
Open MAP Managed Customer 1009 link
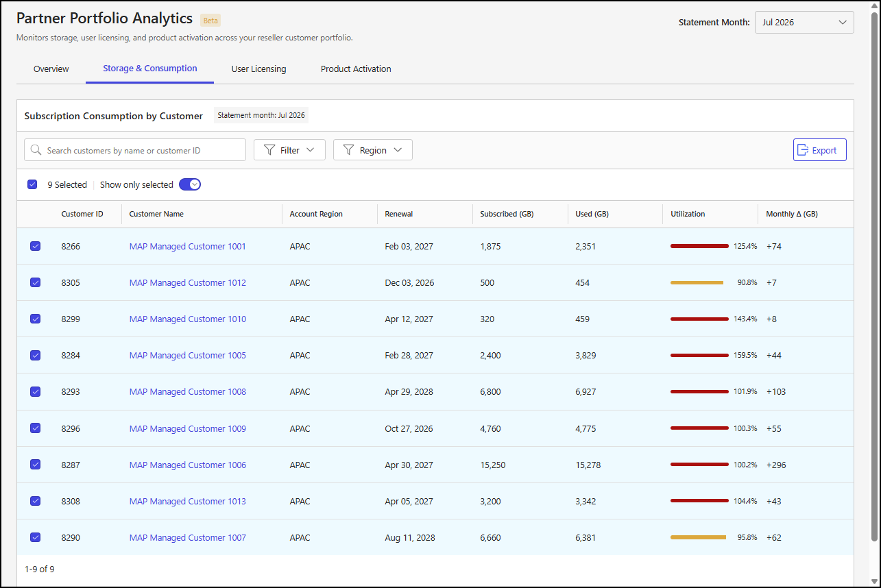point(187,428)
